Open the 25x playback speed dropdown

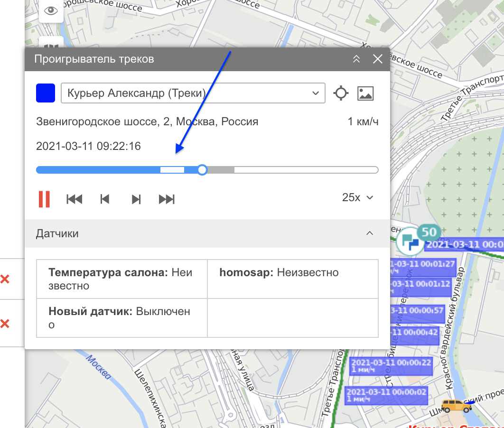(x=358, y=197)
